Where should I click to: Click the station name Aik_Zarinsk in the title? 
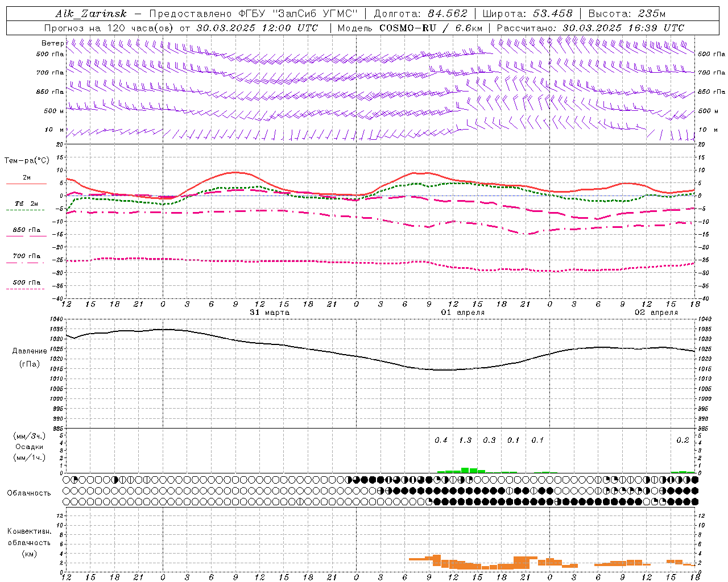pos(91,14)
